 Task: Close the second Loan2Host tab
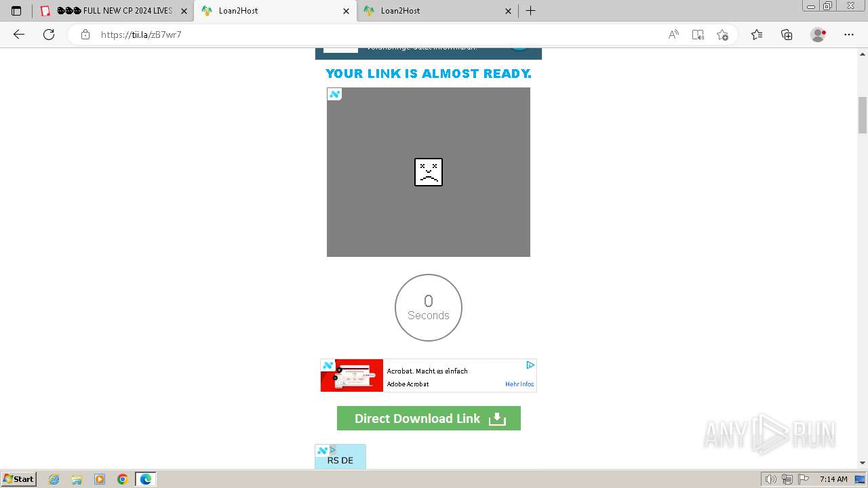[x=508, y=11]
